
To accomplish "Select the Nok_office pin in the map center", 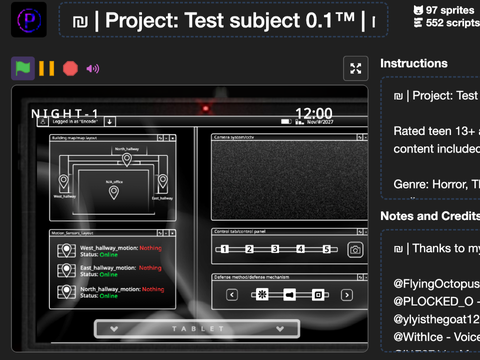I will click(x=114, y=192).
